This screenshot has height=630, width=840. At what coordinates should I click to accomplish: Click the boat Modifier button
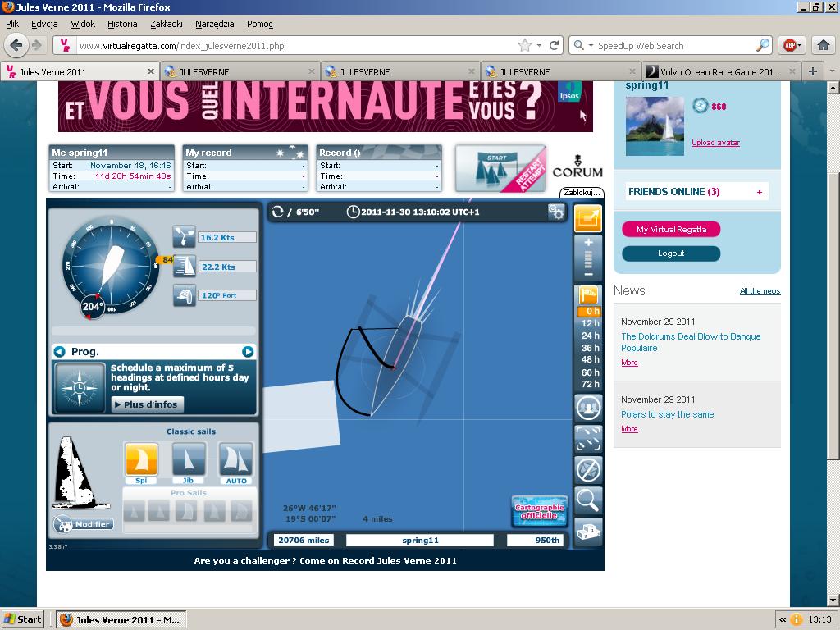(x=84, y=524)
